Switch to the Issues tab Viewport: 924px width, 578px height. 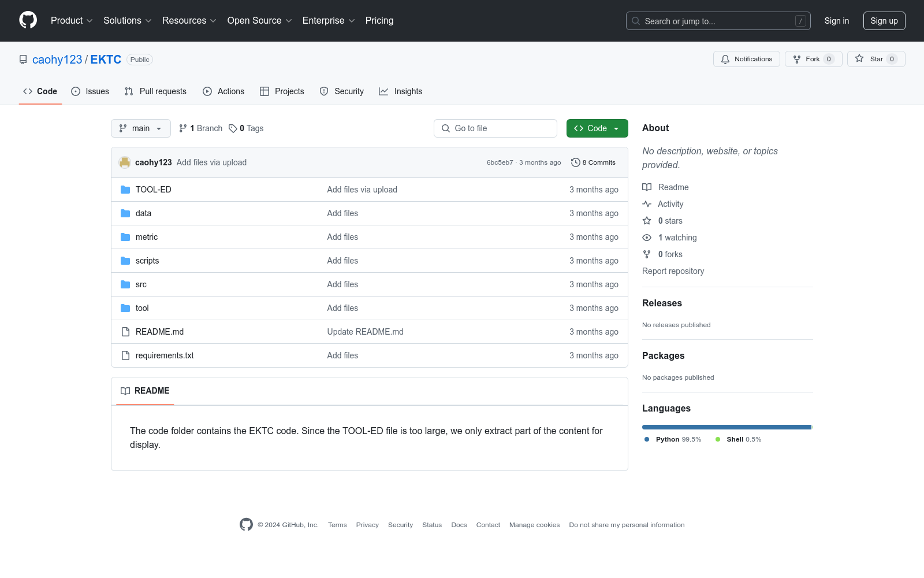click(x=90, y=91)
